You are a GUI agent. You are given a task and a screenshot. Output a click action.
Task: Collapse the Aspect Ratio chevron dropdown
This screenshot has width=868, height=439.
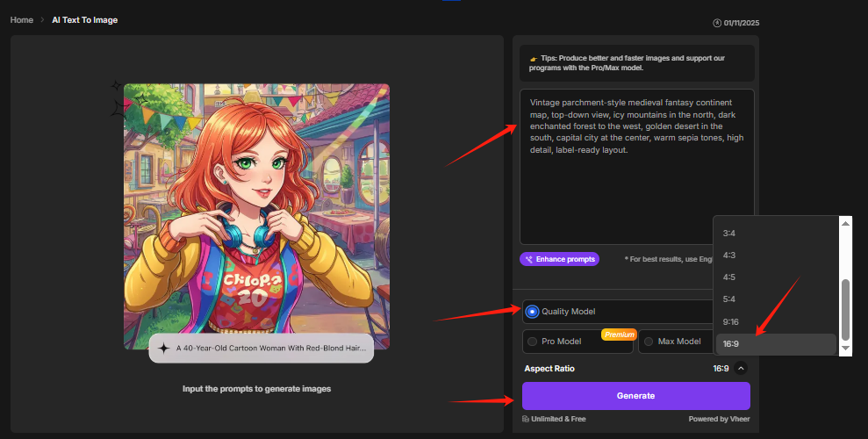pyautogui.click(x=741, y=369)
